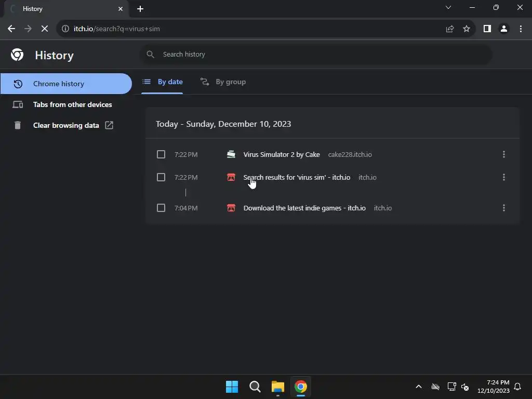This screenshot has width=532, height=399.
Task: Focus the Search history field
Action: (315, 54)
